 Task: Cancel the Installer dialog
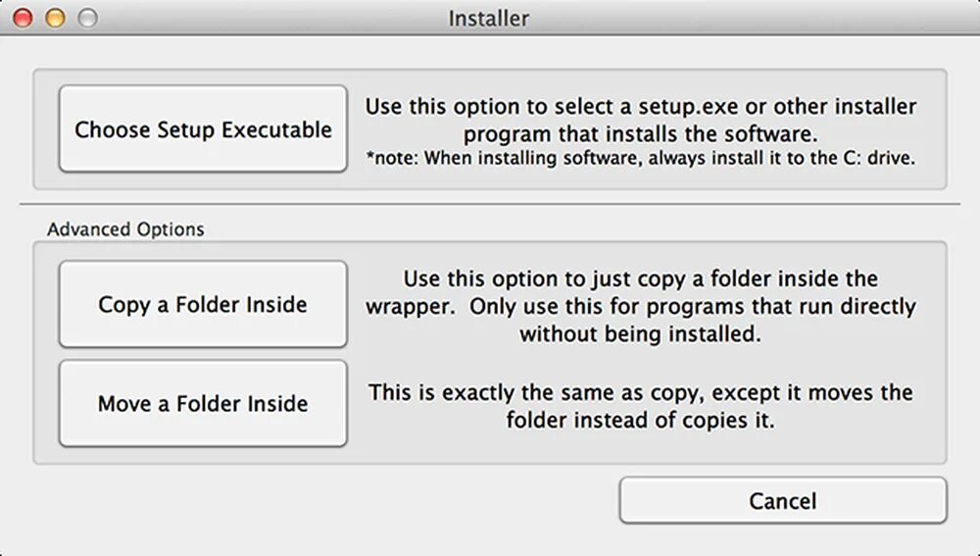[x=782, y=501]
